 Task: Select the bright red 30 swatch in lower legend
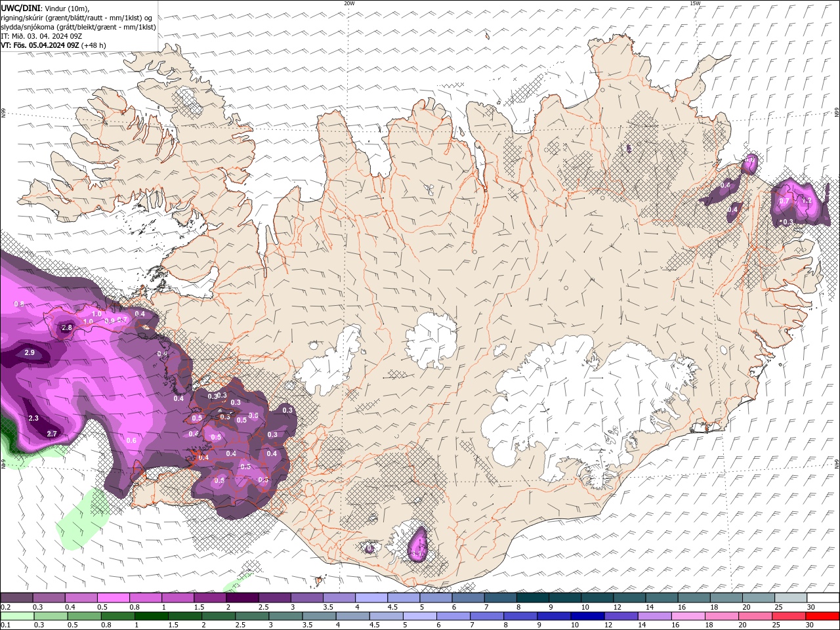[x=822, y=616]
